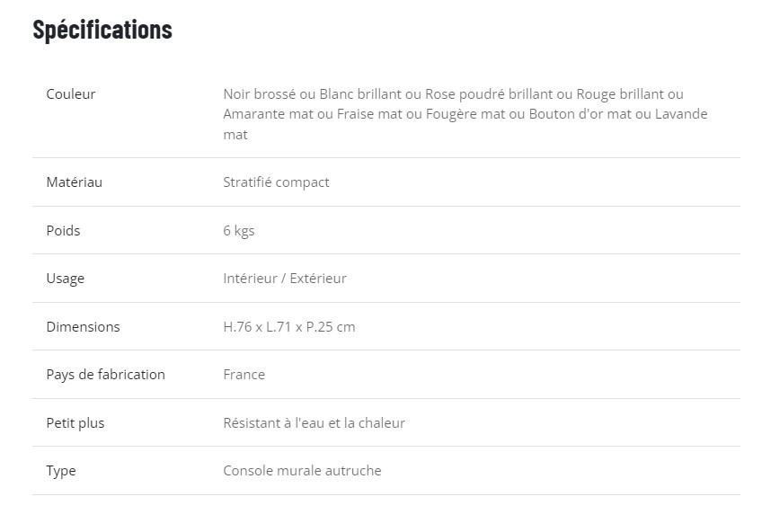Click the France value text
The width and height of the screenshot is (771, 532).
pos(244,375)
